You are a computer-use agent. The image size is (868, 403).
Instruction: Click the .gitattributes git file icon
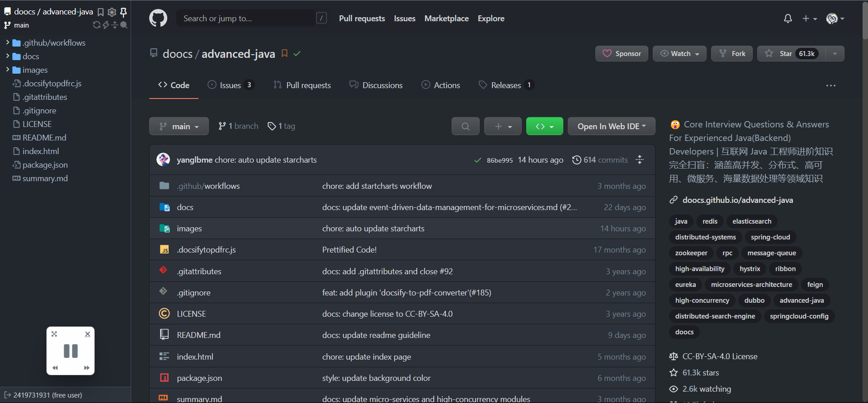click(x=164, y=270)
